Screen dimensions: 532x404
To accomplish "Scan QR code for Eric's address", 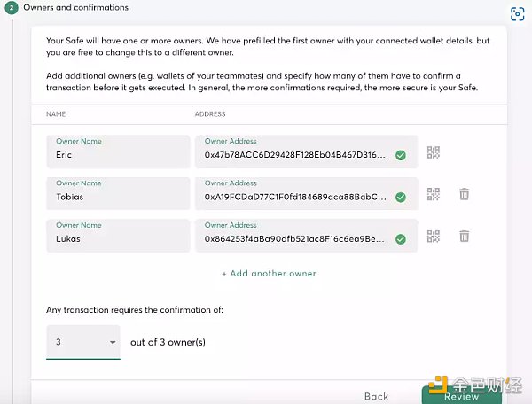I will (434, 152).
